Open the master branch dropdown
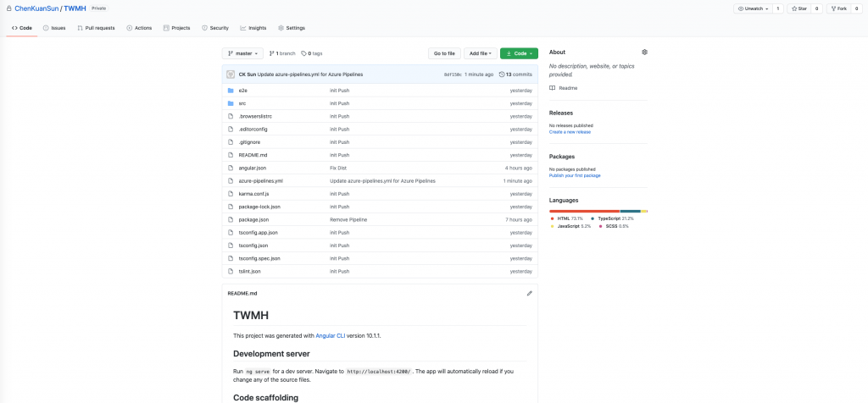 tap(242, 53)
